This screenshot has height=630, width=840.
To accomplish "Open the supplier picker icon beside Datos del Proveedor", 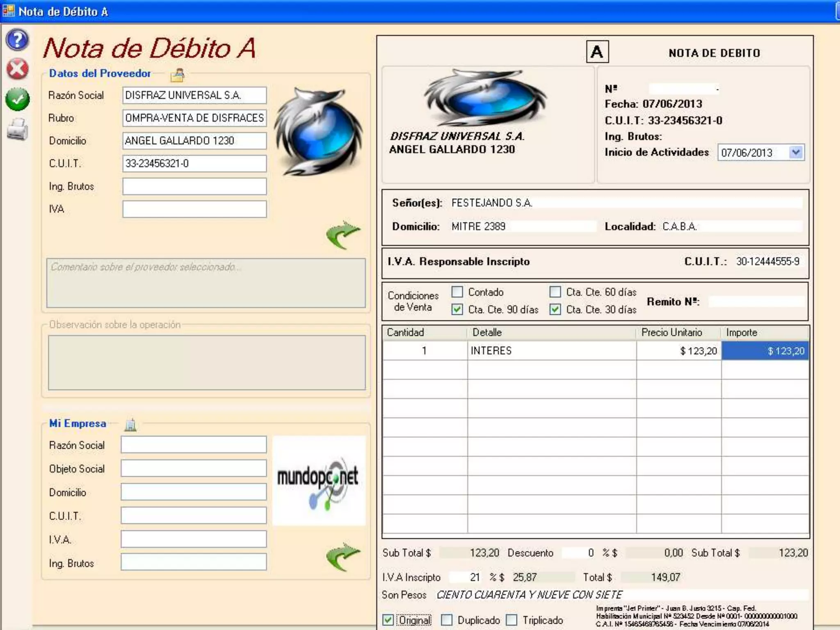I will pos(178,75).
